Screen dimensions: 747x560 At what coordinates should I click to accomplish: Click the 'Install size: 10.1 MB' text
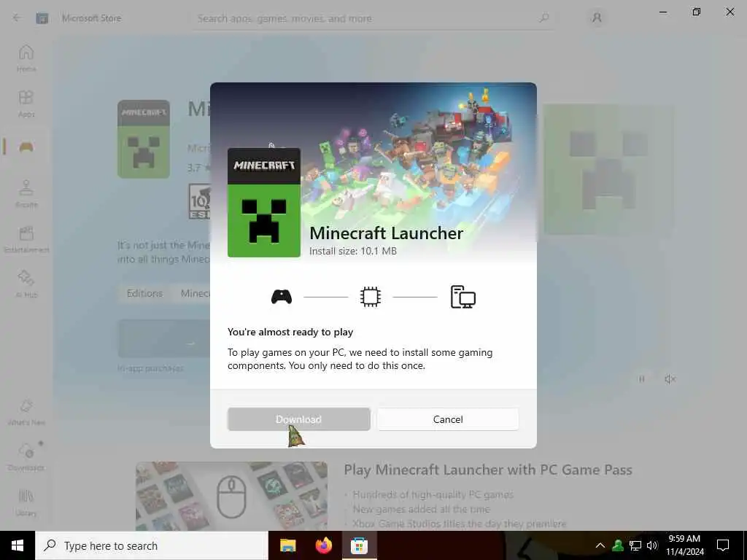[353, 251]
